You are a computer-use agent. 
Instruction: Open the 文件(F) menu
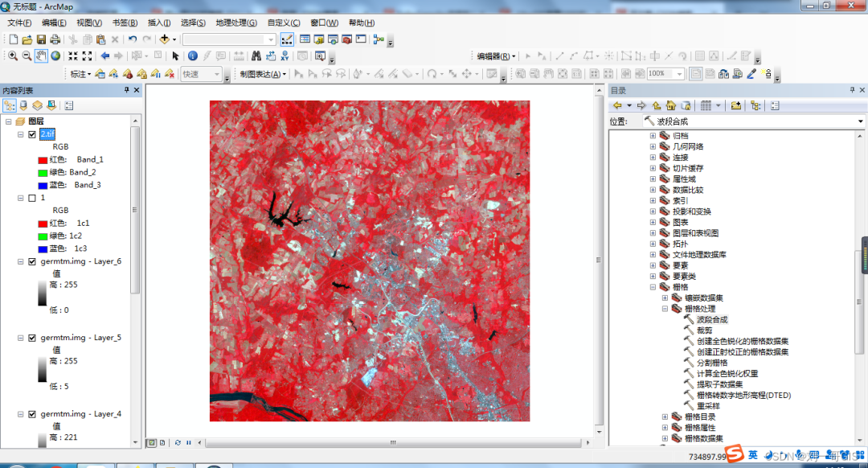tap(19, 23)
